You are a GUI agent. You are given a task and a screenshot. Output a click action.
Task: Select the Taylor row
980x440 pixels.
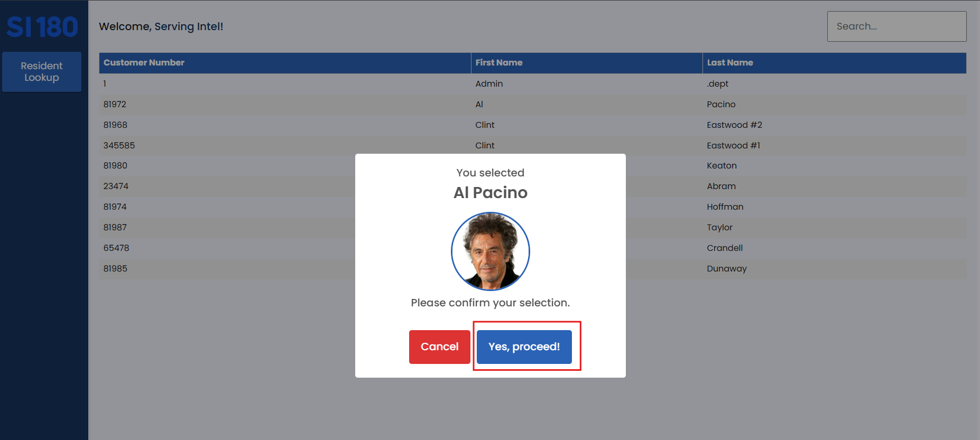coord(719,228)
